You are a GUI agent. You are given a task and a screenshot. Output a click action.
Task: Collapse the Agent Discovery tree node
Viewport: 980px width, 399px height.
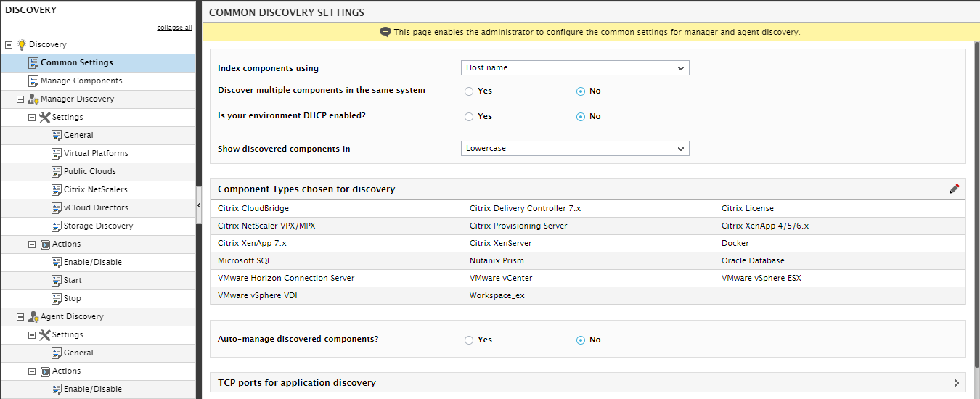click(20, 316)
